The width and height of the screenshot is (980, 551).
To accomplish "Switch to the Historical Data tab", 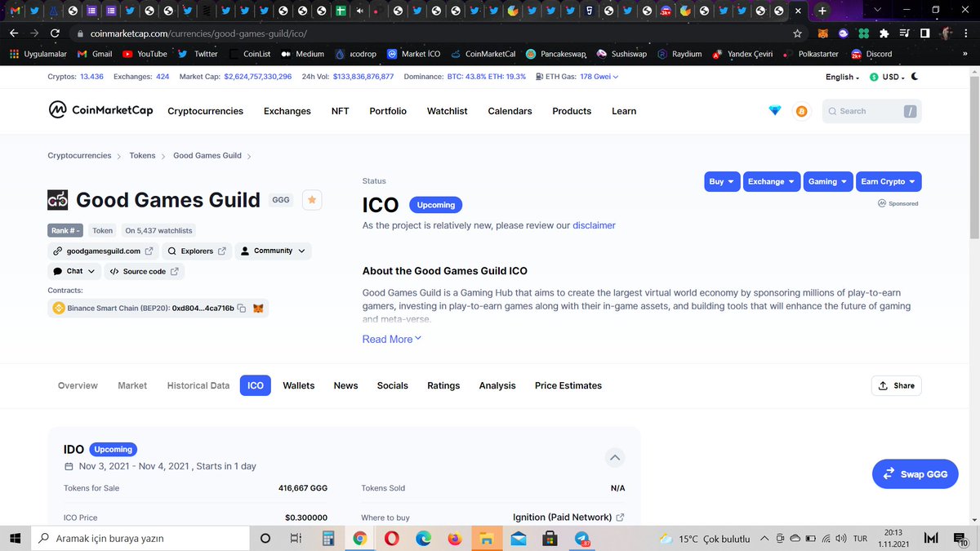I will point(198,385).
